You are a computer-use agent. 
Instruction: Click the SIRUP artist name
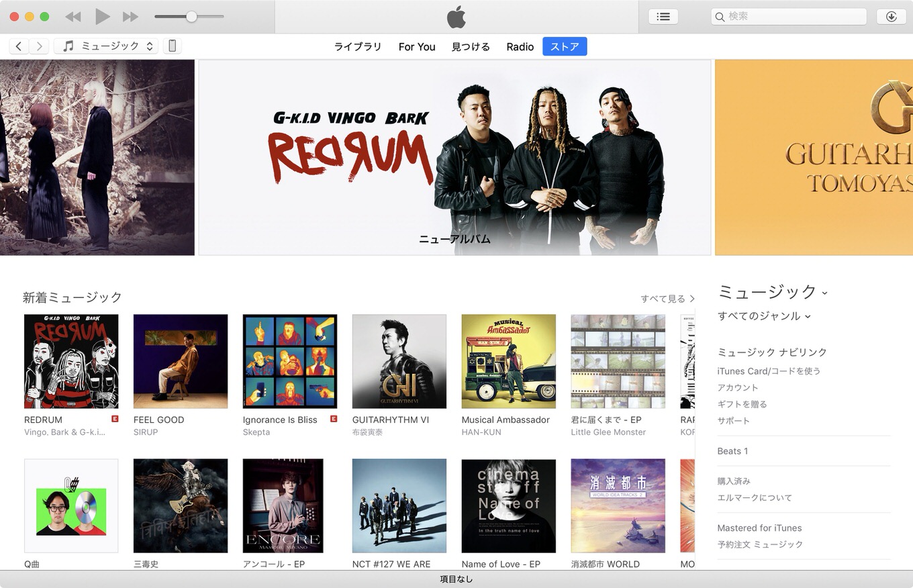[146, 432]
